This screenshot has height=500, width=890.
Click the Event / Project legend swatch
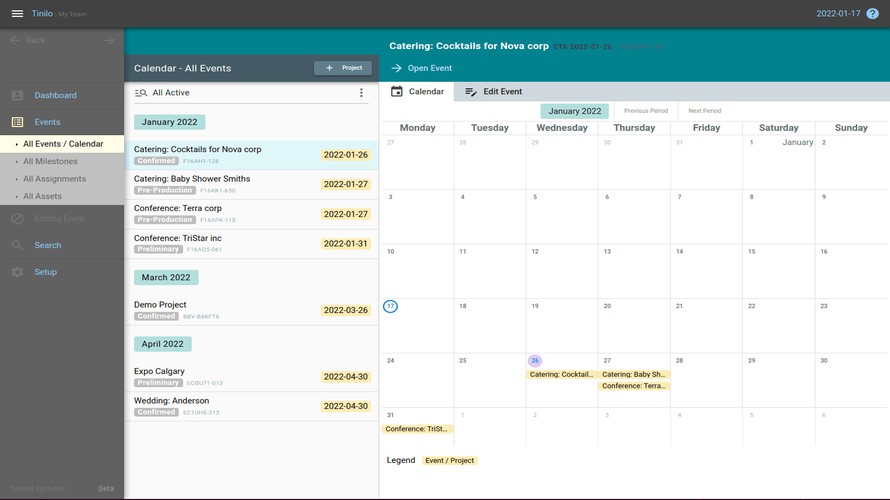pyautogui.click(x=449, y=461)
